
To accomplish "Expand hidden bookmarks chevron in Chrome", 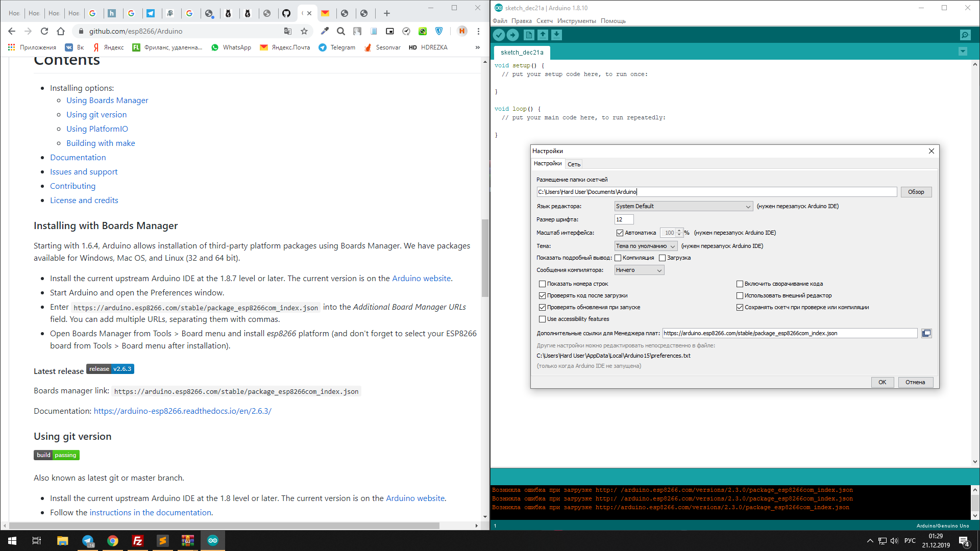I will click(477, 47).
